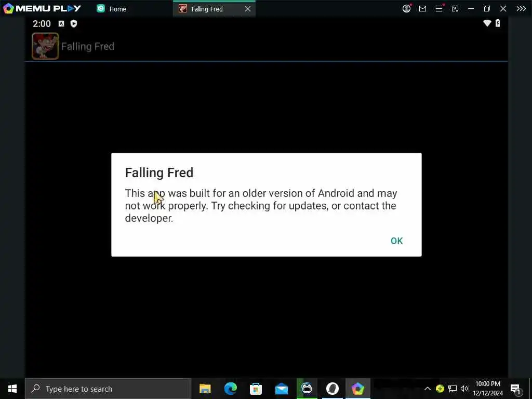Click the green circular tray icon
The height and width of the screenshot is (399, 532).
click(440, 389)
